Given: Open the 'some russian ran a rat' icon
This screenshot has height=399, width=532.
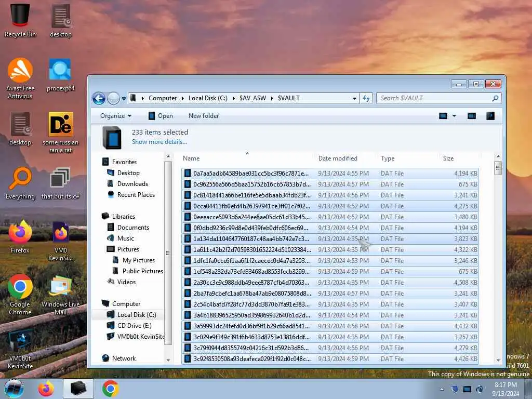Looking at the screenshot, I should coord(60,132).
